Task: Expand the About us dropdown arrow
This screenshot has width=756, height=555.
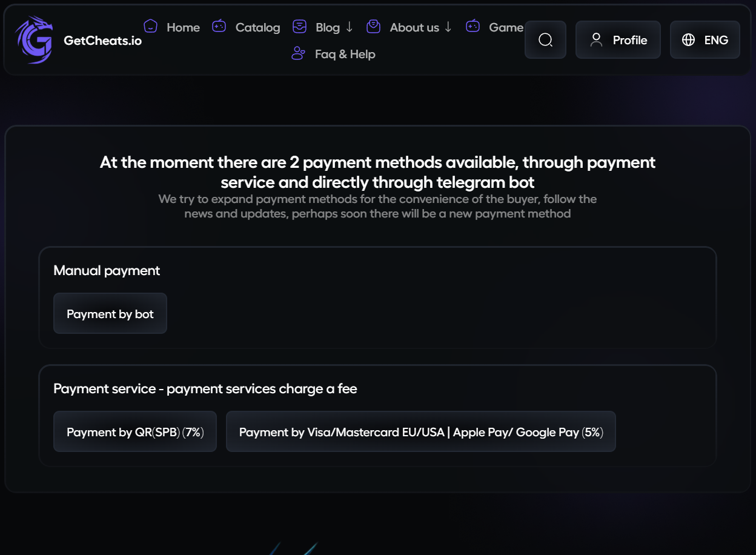Action: click(448, 27)
